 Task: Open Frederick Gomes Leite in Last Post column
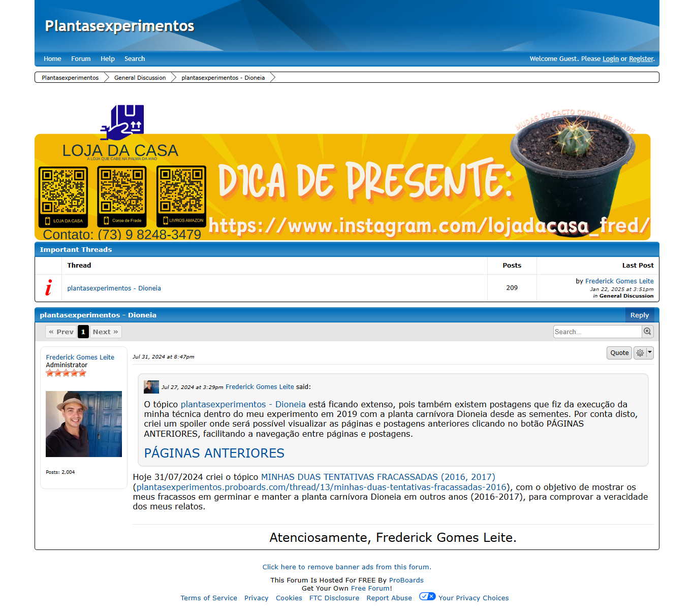[619, 281]
